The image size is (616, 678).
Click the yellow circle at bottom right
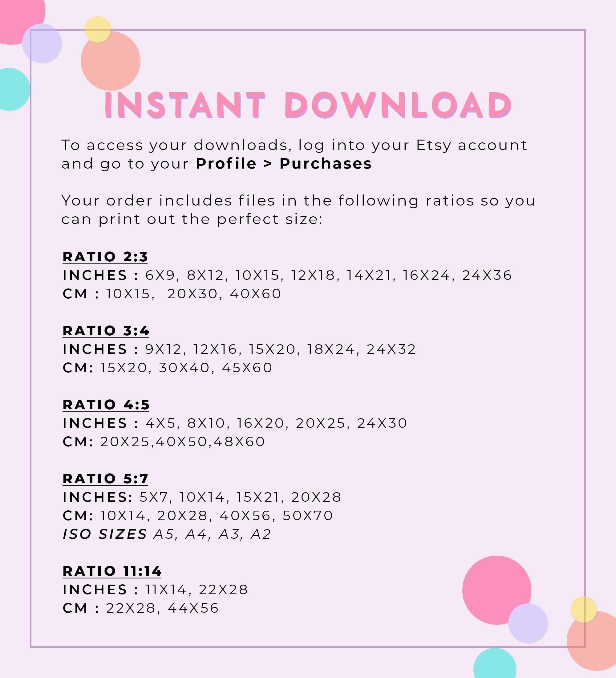click(x=584, y=609)
